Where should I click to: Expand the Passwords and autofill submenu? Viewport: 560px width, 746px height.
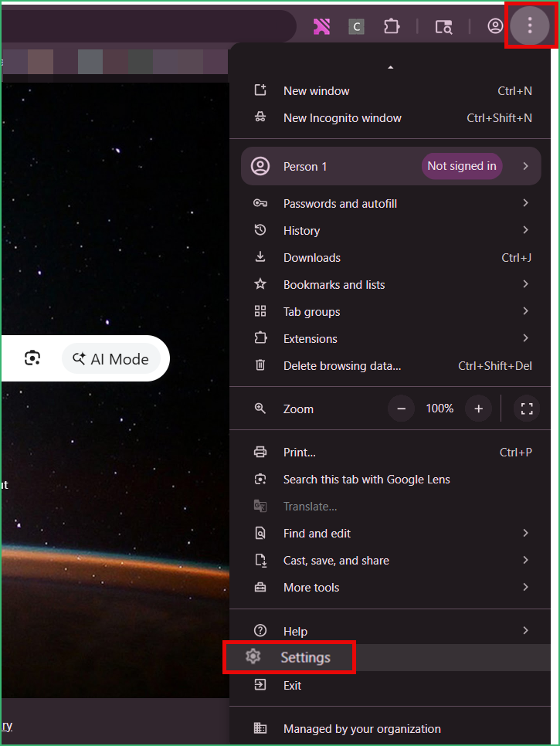tap(390, 204)
